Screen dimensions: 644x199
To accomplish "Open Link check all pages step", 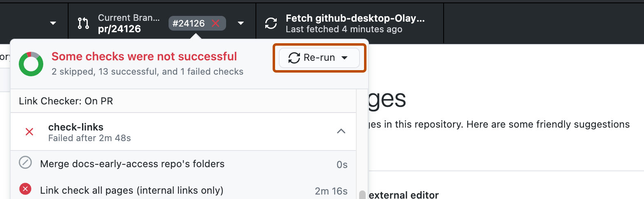I will [183, 190].
